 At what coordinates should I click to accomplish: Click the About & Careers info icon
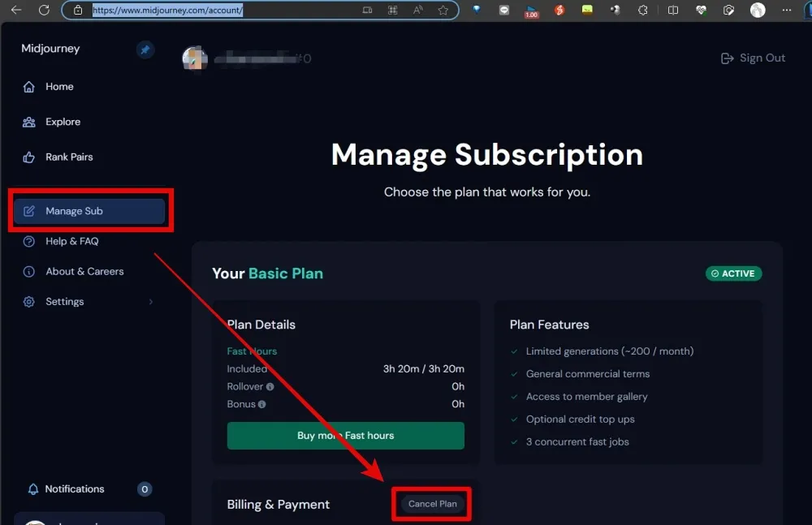pos(29,272)
